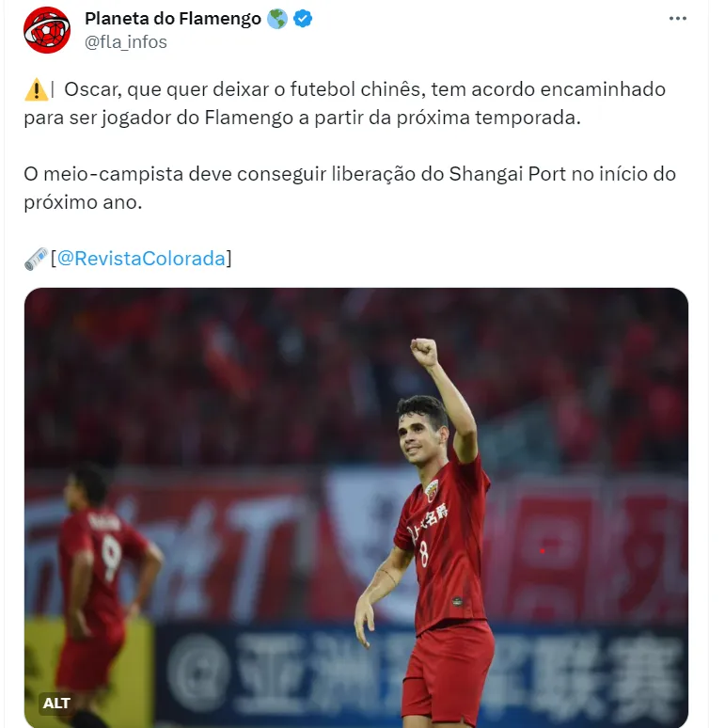Open the @fla_infos handle link

click(x=126, y=42)
